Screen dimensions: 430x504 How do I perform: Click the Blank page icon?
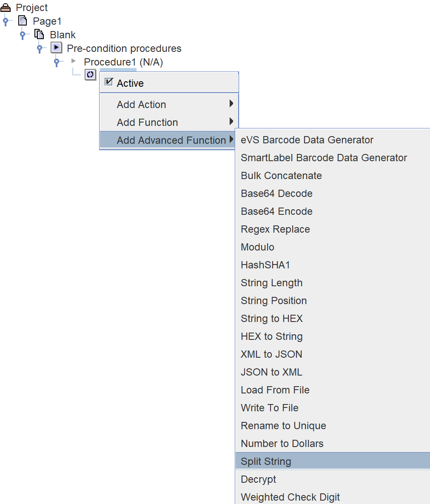[x=39, y=34]
